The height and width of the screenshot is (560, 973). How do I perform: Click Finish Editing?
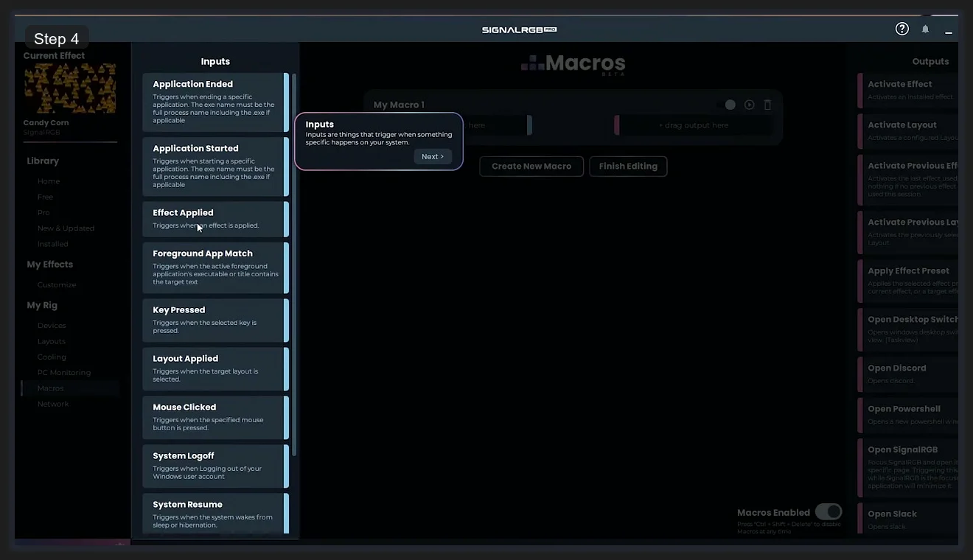click(628, 166)
